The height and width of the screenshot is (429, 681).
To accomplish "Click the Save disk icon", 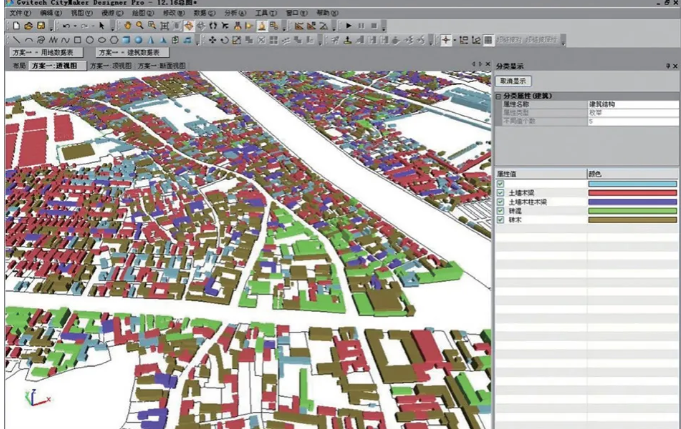I will click(41, 26).
